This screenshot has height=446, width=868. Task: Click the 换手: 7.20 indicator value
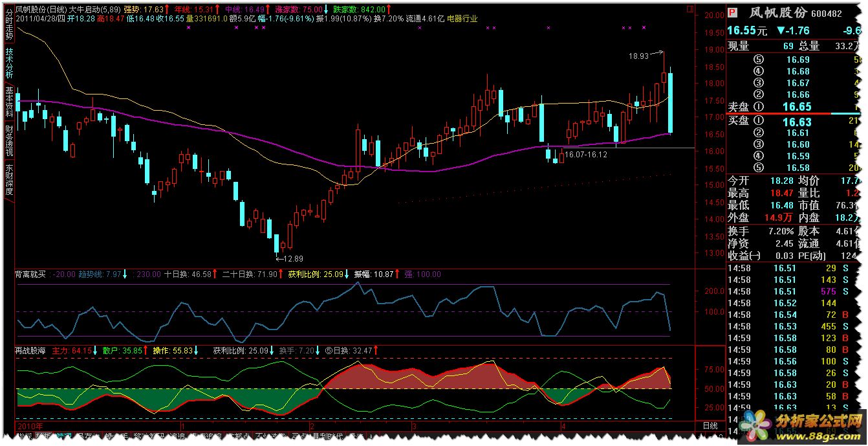(297, 351)
